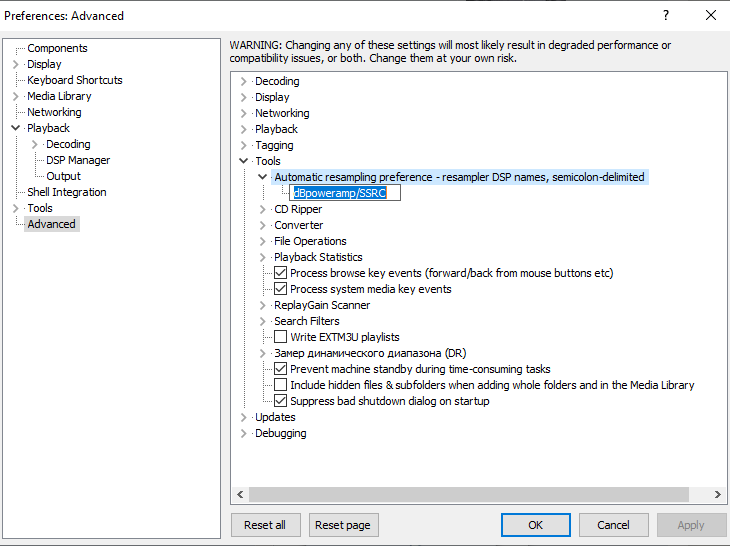Click the help question mark icon
The image size is (730, 546).
666,15
